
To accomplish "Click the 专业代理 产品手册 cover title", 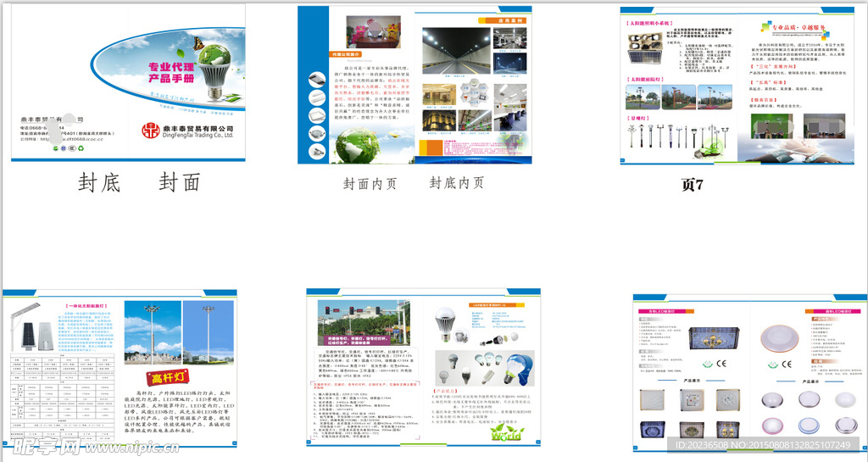I will pyautogui.click(x=171, y=71).
